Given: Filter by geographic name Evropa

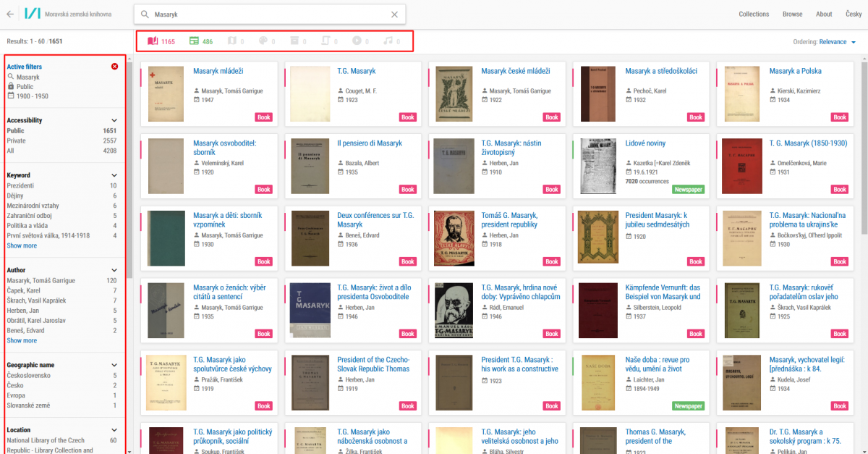Looking at the screenshot, I should pyautogui.click(x=61, y=395).
